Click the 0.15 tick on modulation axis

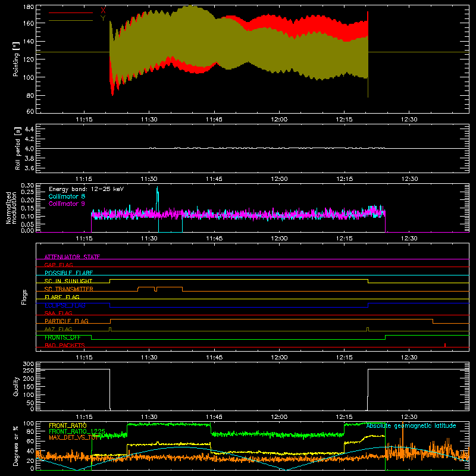[27, 208]
